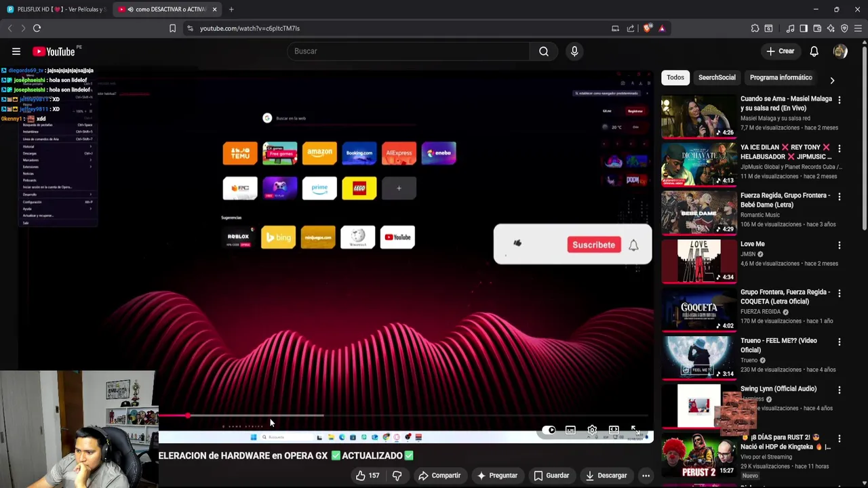
Task: Open a new browser tab
Action: pos(231,9)
